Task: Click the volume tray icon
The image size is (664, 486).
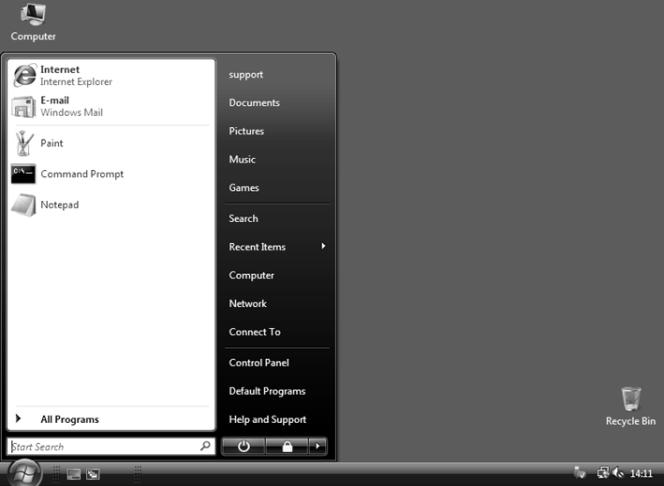Action: tap(618, 472)
